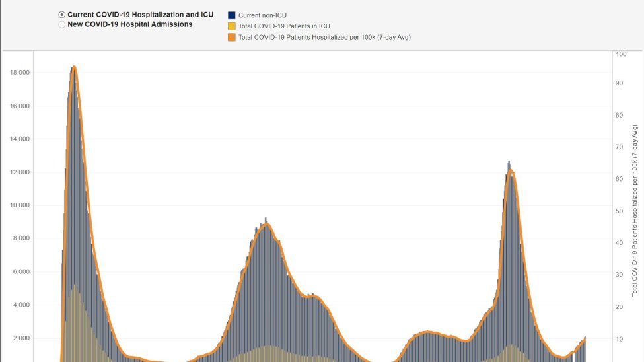Click the 40 right axis label
This screenshot has width=644, height=362.
(x=620, y=243)
